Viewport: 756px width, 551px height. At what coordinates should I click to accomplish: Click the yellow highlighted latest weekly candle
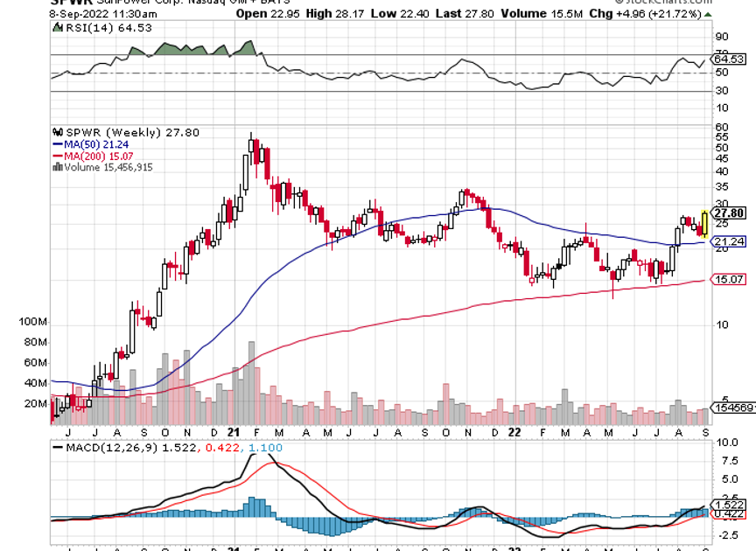[705, 224]
